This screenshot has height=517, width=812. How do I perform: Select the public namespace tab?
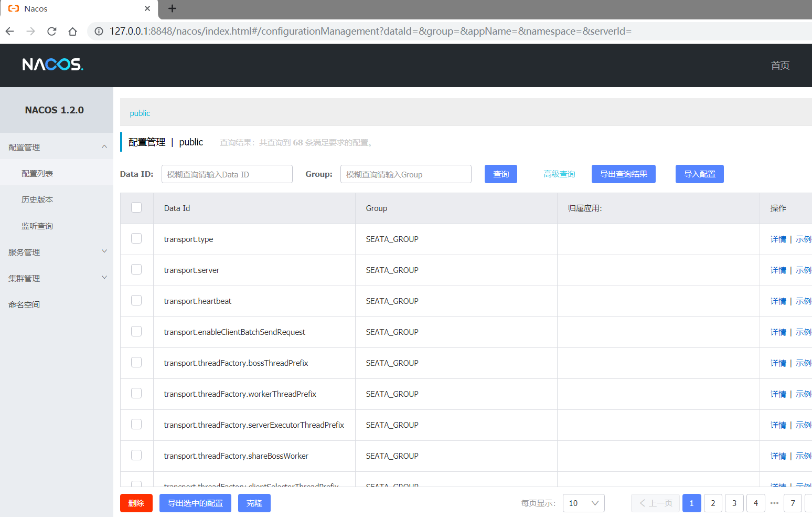pos(140,113)
